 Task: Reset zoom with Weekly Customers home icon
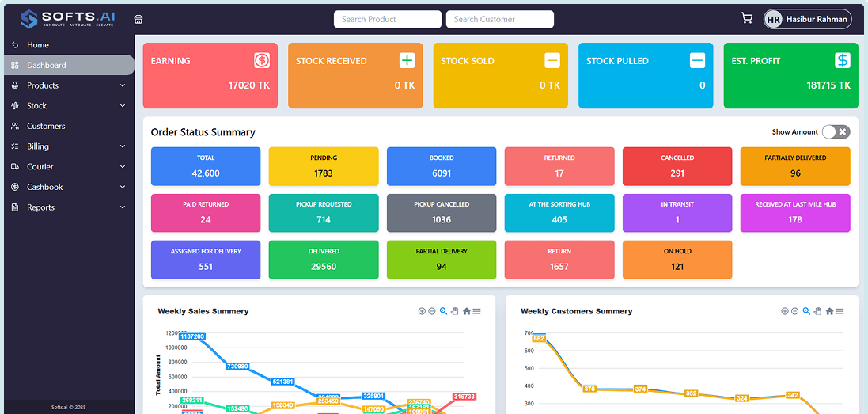pos(829,311)
